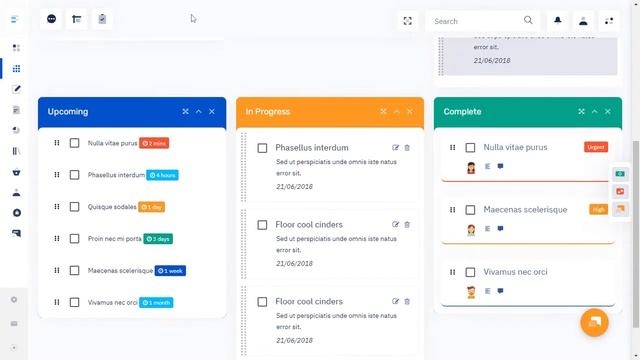Open comment icon on Nulla vitae purus card

(500, 166)
